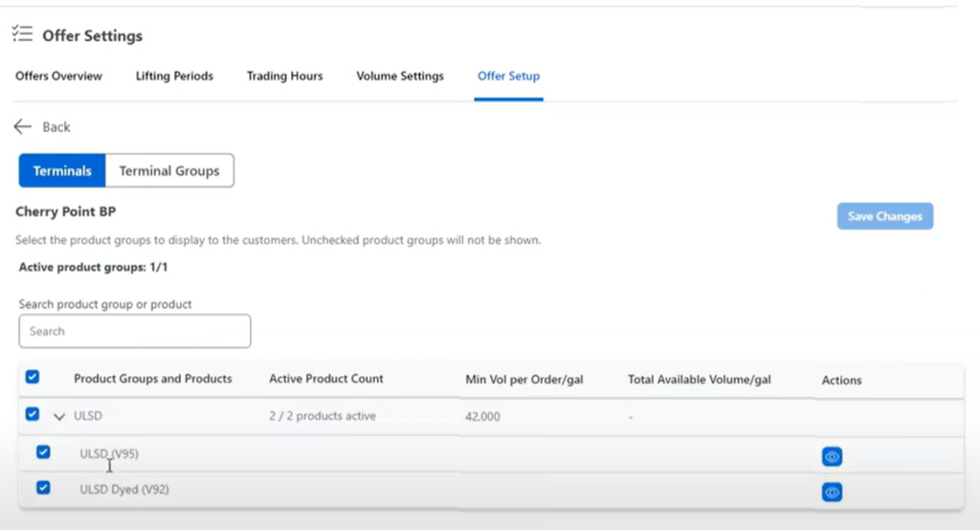Focus the product group search field
The width and height of the screenshot is (980, 530).
[x=135, y=331]
